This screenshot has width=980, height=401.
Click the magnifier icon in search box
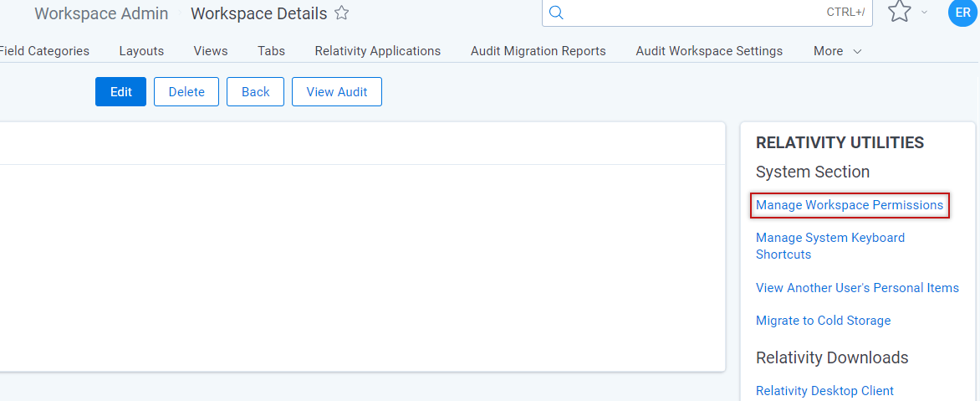tap(555, 13)
